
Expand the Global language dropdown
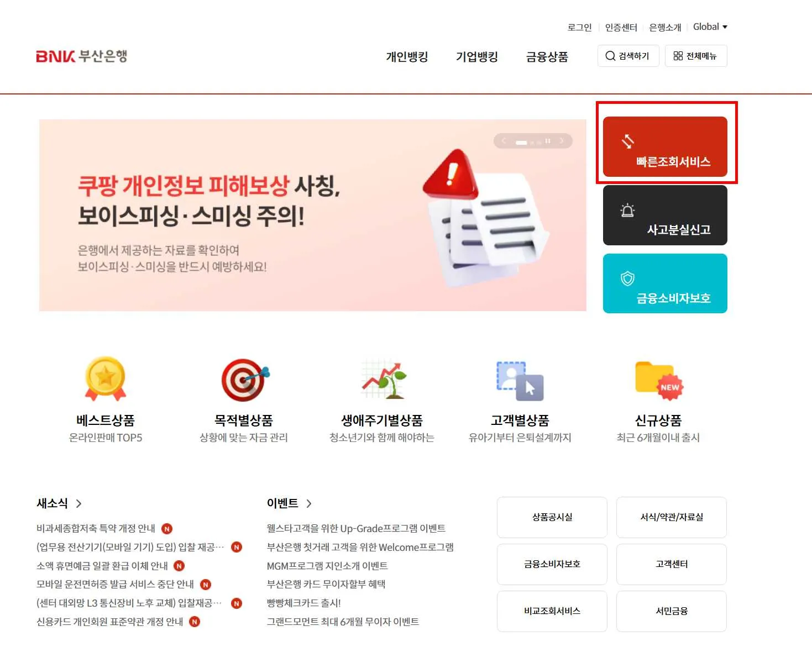coord(710,27)
